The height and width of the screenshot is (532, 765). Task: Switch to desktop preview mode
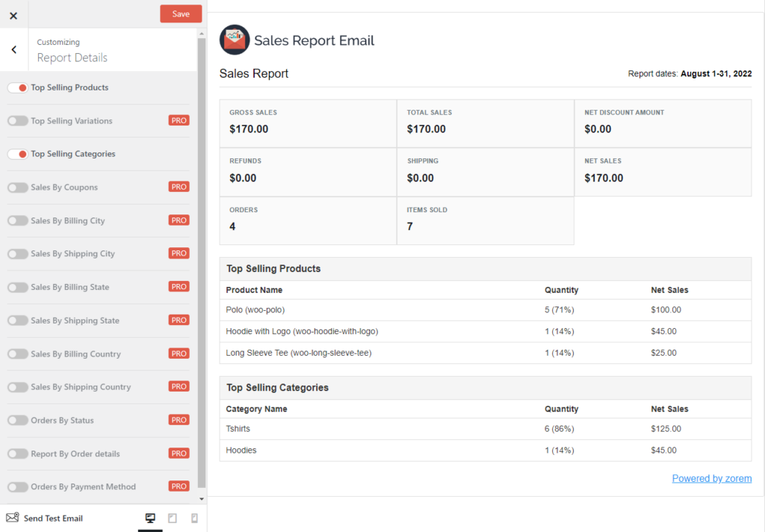click(150, 517)
